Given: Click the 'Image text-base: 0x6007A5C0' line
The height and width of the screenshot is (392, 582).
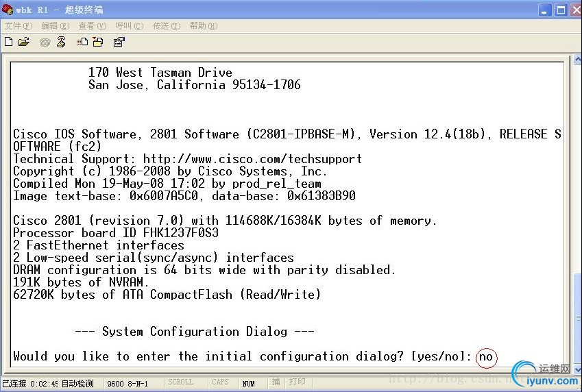Looking at the screenshot, I should click(184, 195).
